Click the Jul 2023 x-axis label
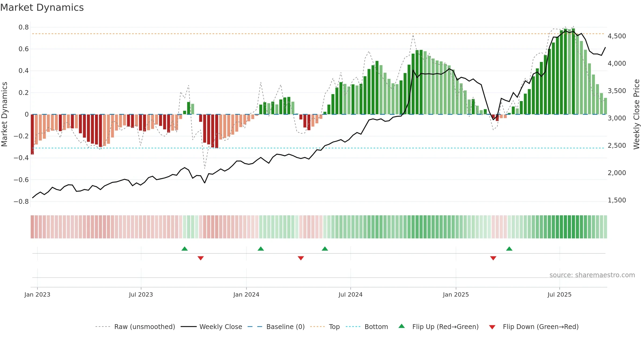Image resolution: width=644 pixels, height=362 pixels. 141,294
